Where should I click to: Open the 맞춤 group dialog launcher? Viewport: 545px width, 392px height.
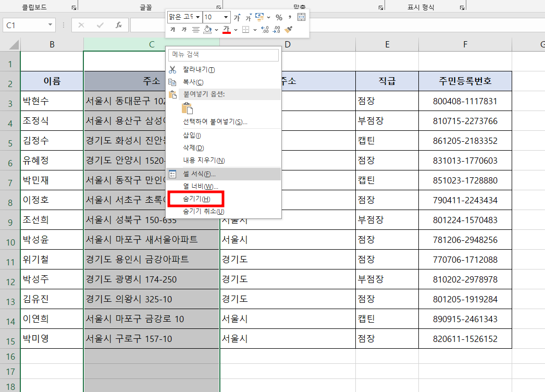tap(380, 7)
